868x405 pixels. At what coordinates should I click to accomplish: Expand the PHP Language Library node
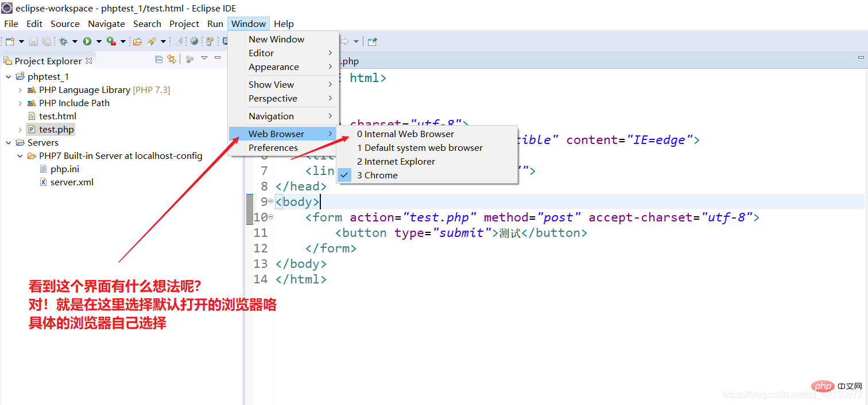[x=20, y=90]
